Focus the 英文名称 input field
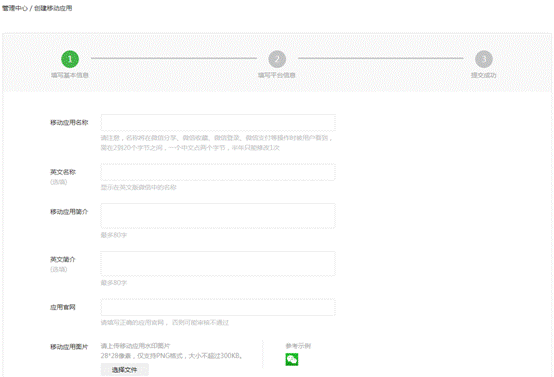 click(218, 172)
